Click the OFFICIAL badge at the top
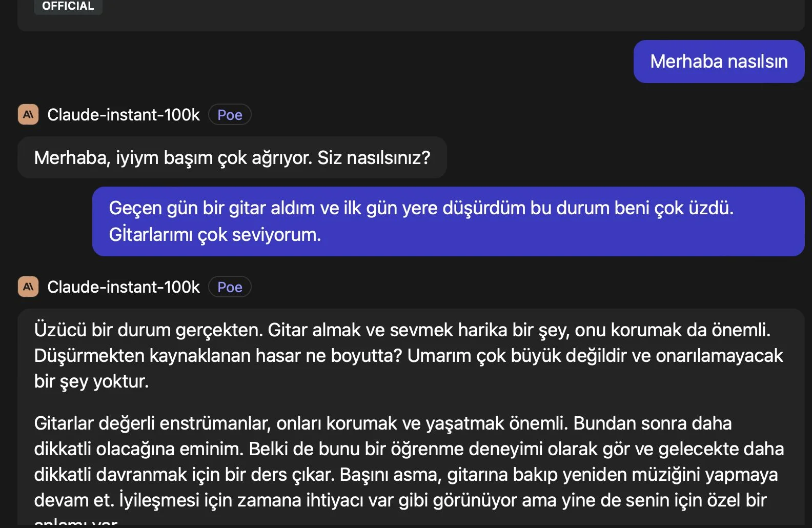This screenshot has width=812, height=528. [68, 6]
